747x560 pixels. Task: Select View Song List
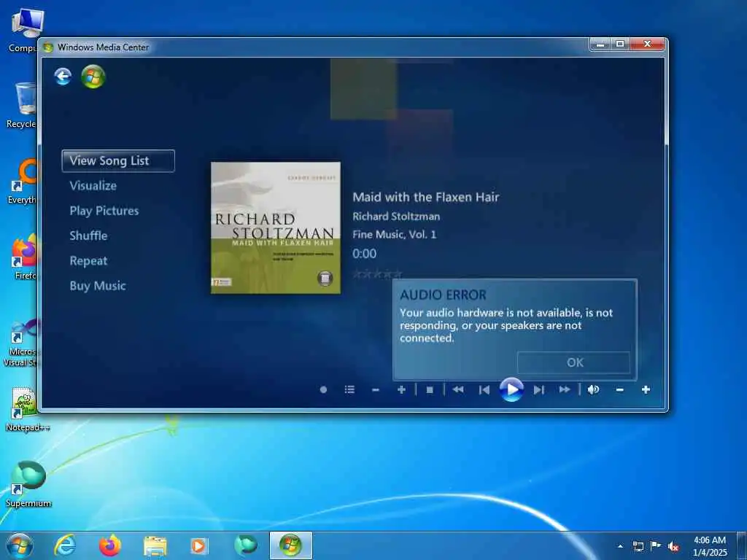[x=118, y=161]
